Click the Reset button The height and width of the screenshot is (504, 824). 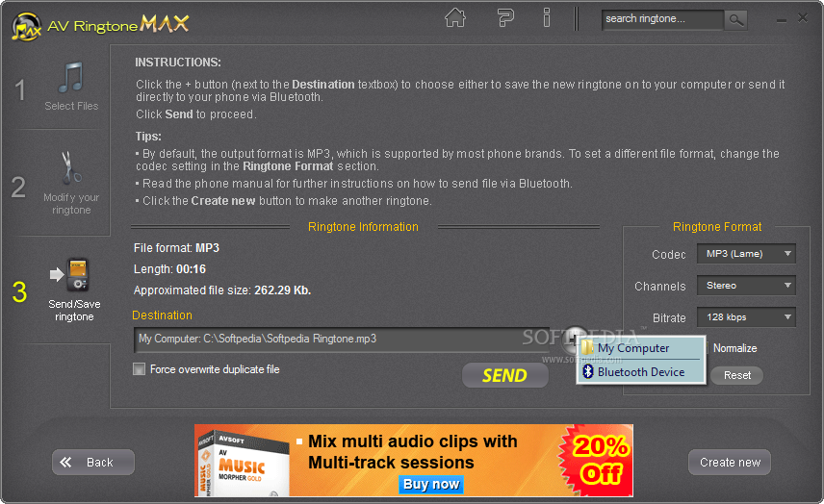click(x=736, y=375)
